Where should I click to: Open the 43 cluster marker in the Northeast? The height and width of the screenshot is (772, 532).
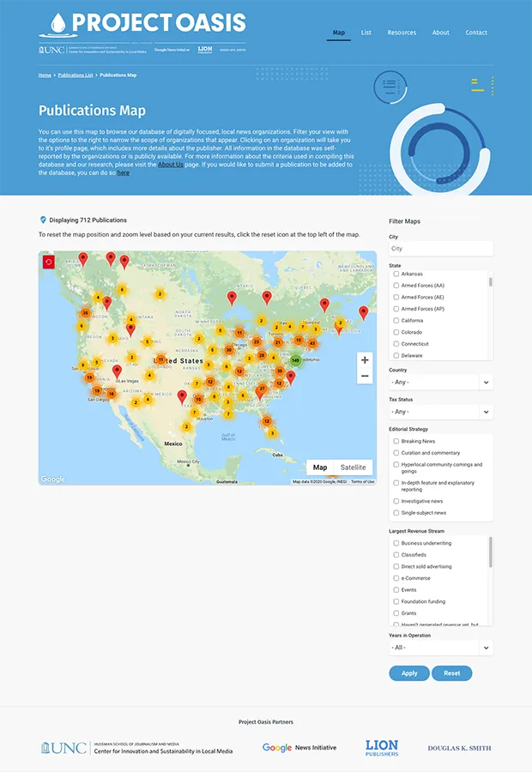click(312, 343)
